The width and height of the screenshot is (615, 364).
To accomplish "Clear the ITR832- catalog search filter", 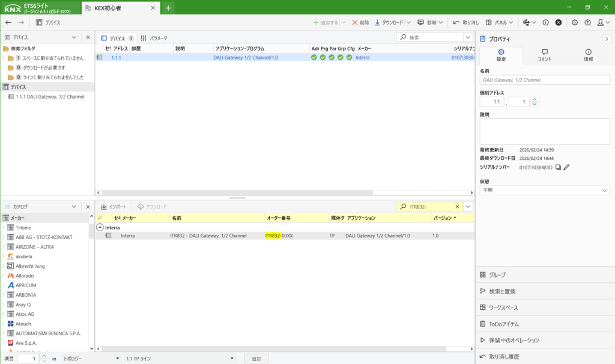I will pos(457,207).
